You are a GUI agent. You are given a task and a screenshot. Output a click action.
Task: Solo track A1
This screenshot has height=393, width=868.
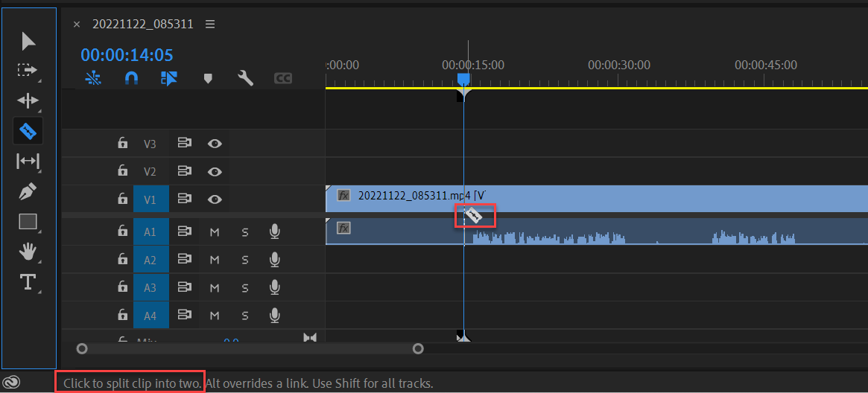pyautogui.click(x=244, y=232)
